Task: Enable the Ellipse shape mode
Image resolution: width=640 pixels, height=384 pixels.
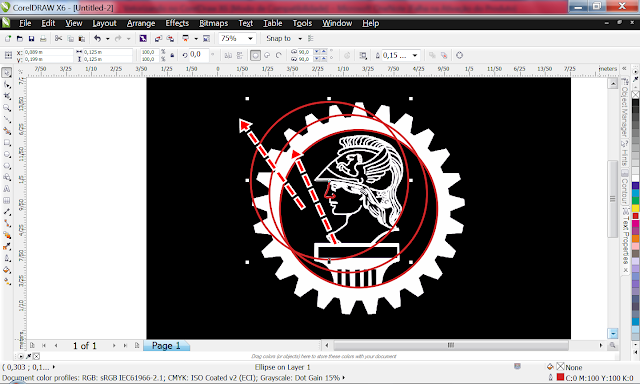Action: point(255,55)
